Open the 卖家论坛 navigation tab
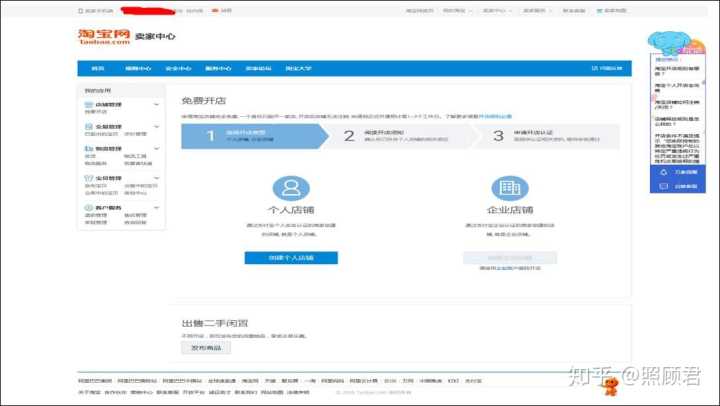 coord(258,68)
